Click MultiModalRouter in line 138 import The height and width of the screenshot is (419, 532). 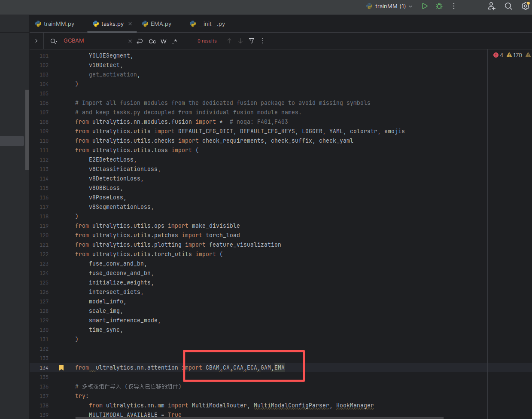point(219,405)
